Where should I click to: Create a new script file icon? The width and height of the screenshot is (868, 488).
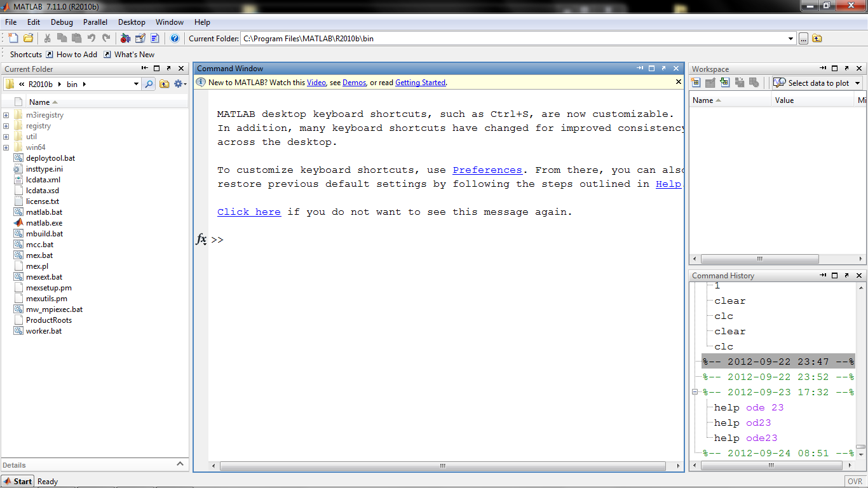click(x=14, y=38)
